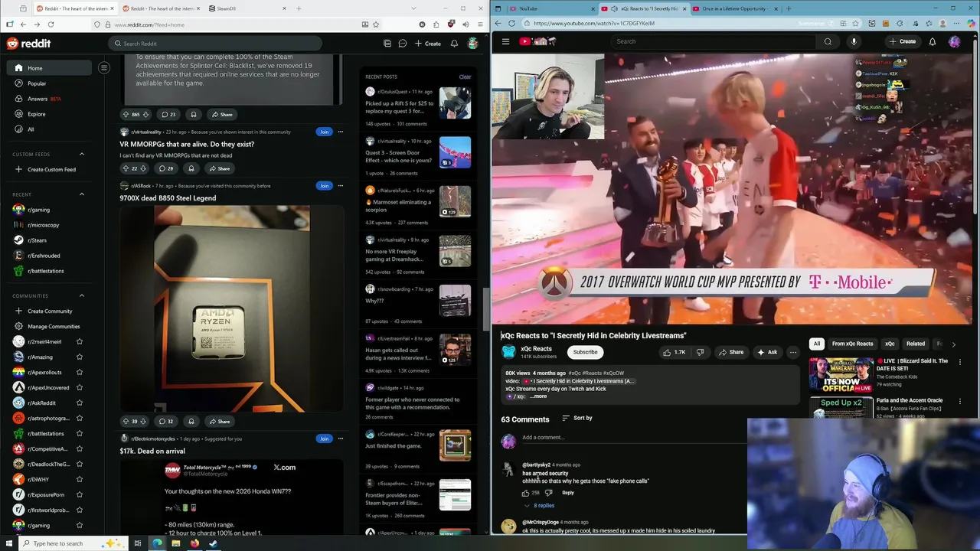Viewport: 980px width, 551px height.
Task: Like the @barttysky2 comment
Action: pyautogui.click(x=525, y=493)
